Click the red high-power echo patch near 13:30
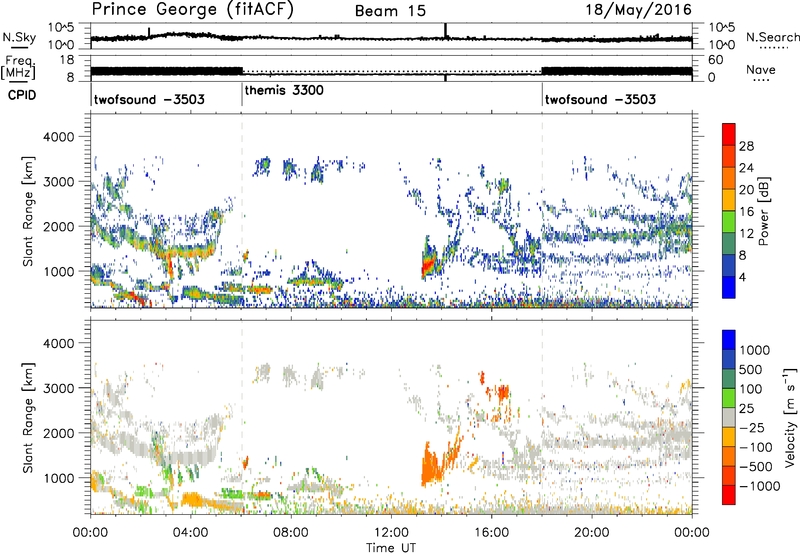The image size is (800, 554). pyautogui.click(x=428, y=265)
